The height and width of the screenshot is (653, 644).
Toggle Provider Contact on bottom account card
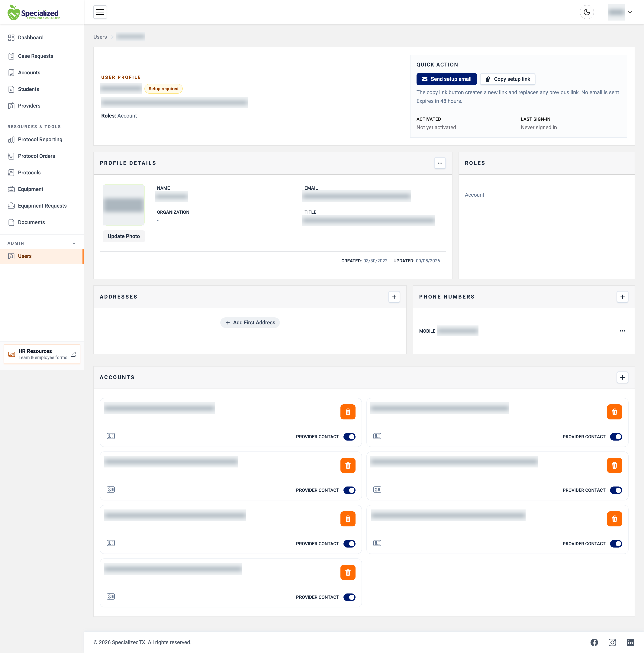click(349, 597)
